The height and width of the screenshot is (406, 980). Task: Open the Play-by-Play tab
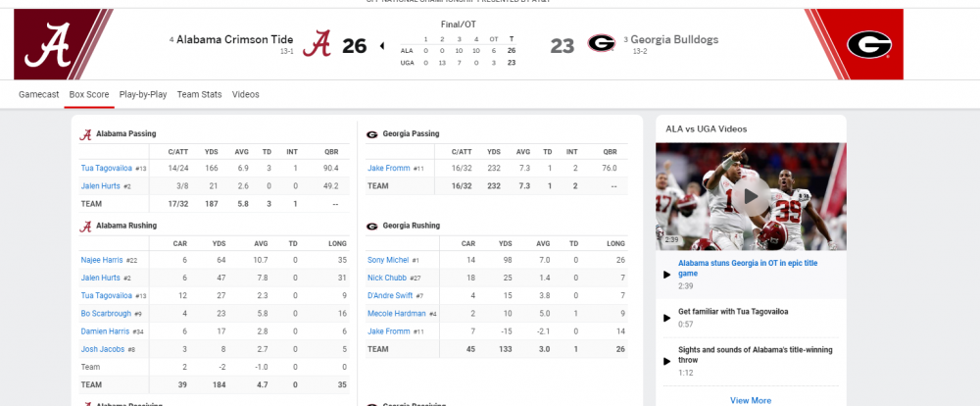click(x=143, y=94)
